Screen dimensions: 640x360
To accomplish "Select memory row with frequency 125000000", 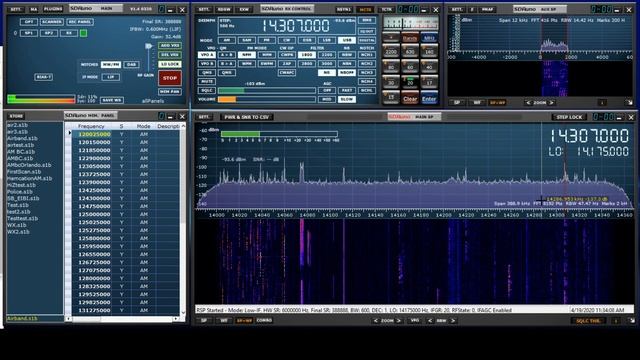I will click(125, 214).
